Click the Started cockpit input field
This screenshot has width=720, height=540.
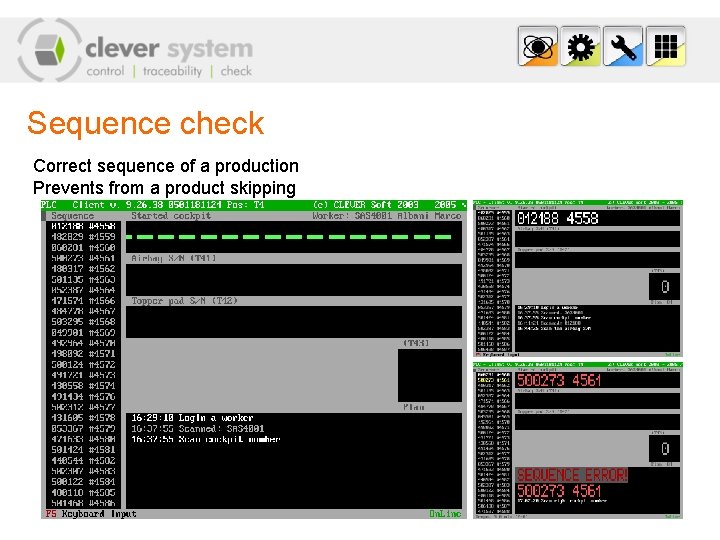[x=294, y=237]
